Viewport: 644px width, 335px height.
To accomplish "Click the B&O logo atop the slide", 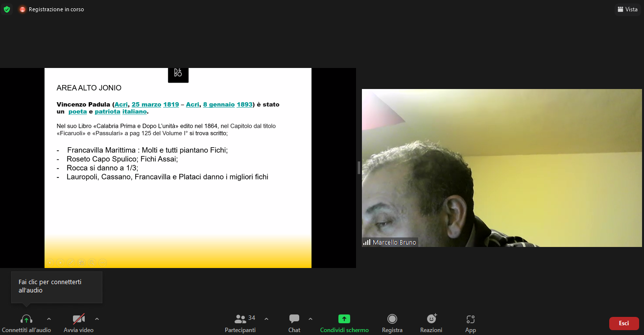I will click(x=178, y=74).
